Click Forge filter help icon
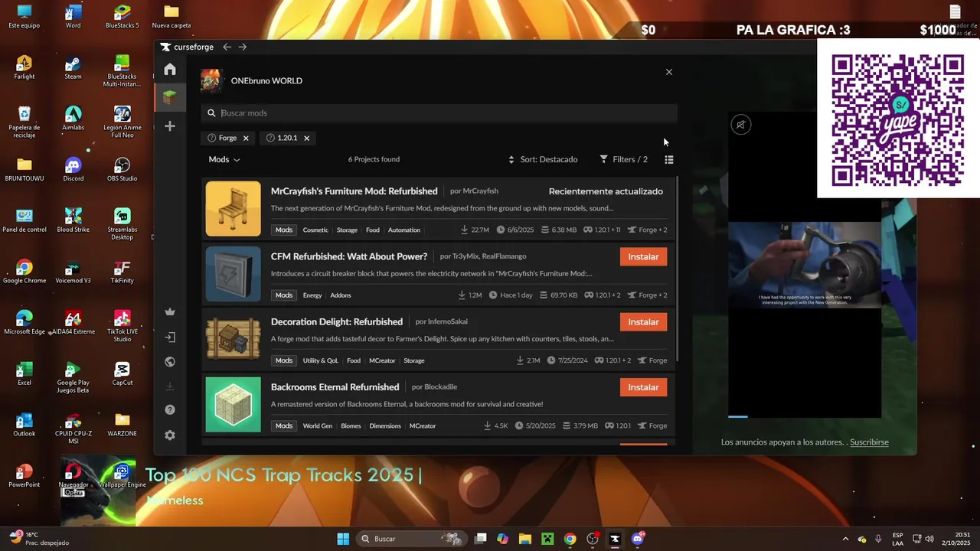The width and height of the screenshot is (980, 551). coord(212,139)
